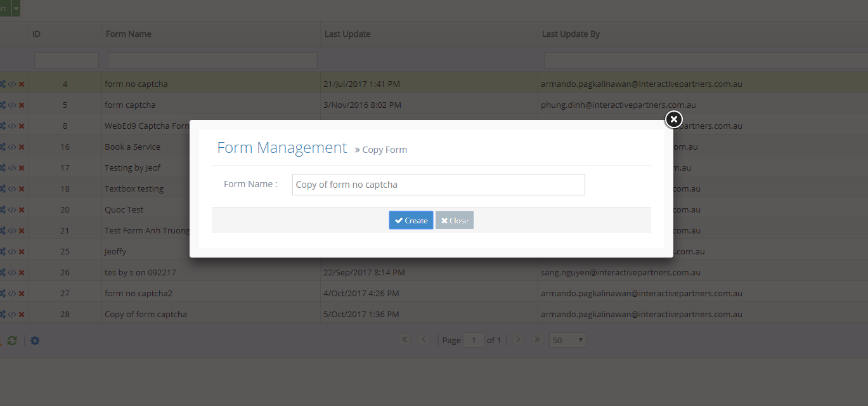
Task: Open the embed code icon for "Jeoffy"
Action: click(x=13, y=251)
